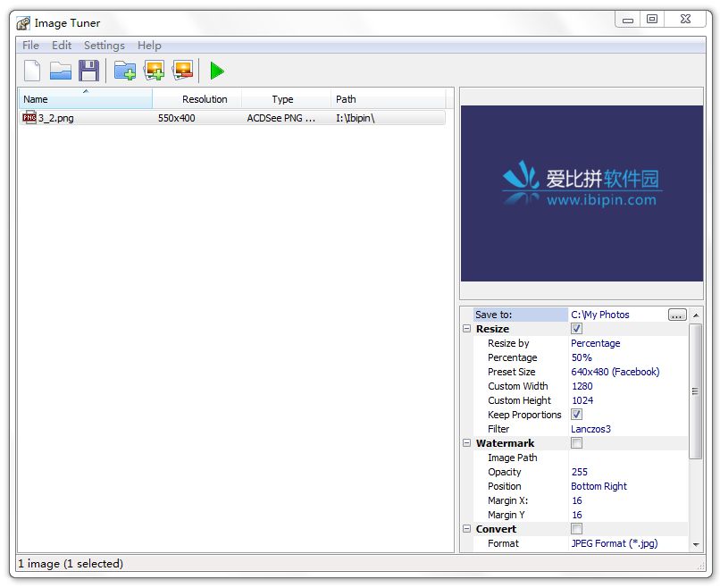This screenshot has width=720, height=588.
Task: Minimize the Image Tuner window
Action: click(628, 20)
